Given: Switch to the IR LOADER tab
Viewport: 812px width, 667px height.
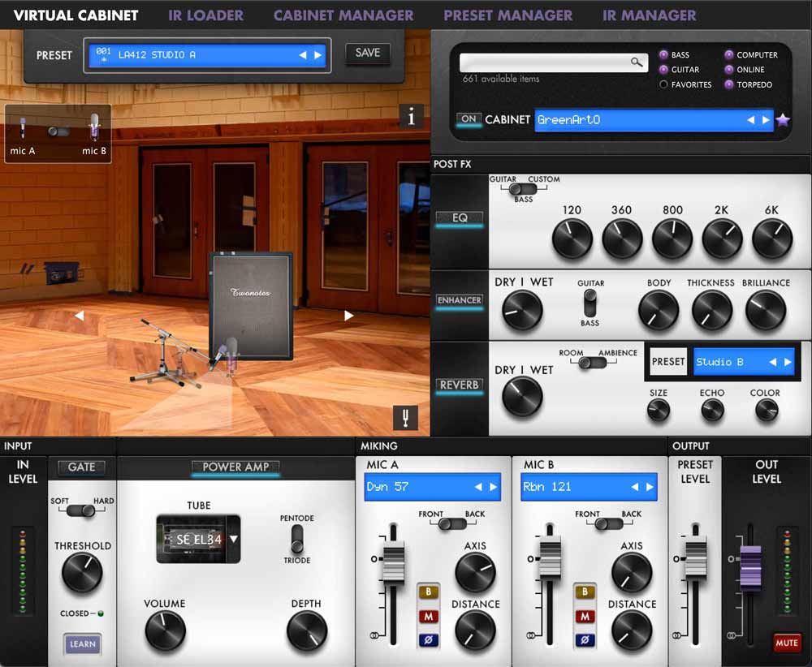Looking at the screenshot, I should tap(205, 15).
